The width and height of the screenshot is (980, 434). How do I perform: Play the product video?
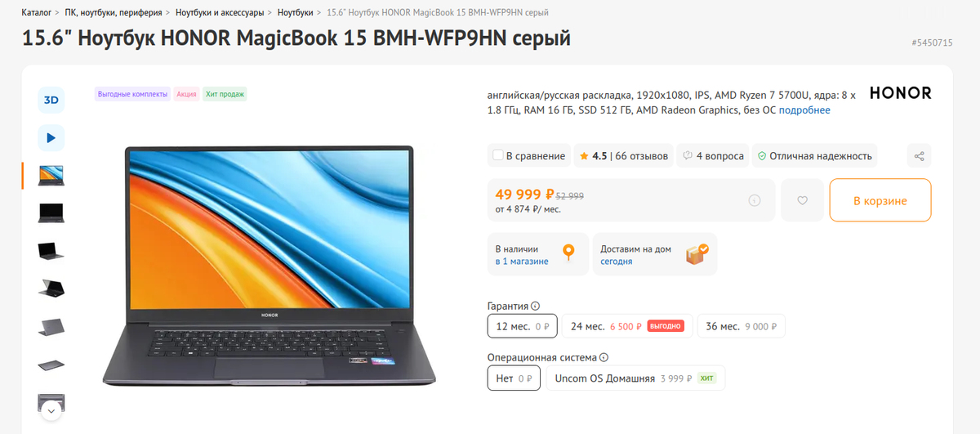[x=51, y=137]
